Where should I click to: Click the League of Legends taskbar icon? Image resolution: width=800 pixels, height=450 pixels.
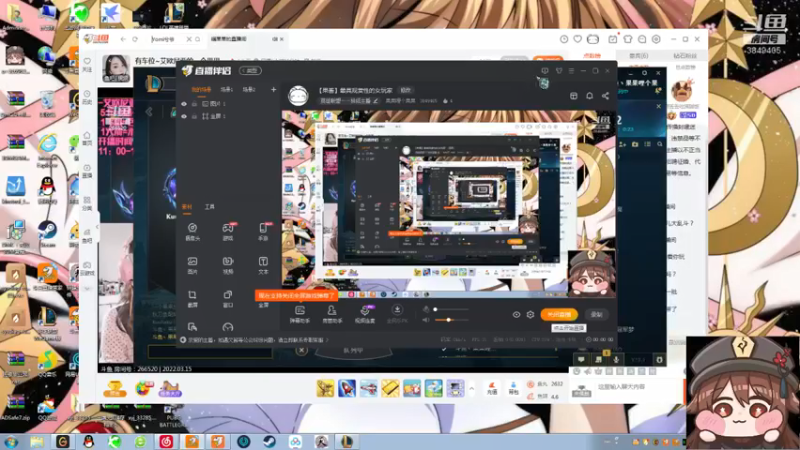coord(347,441)
